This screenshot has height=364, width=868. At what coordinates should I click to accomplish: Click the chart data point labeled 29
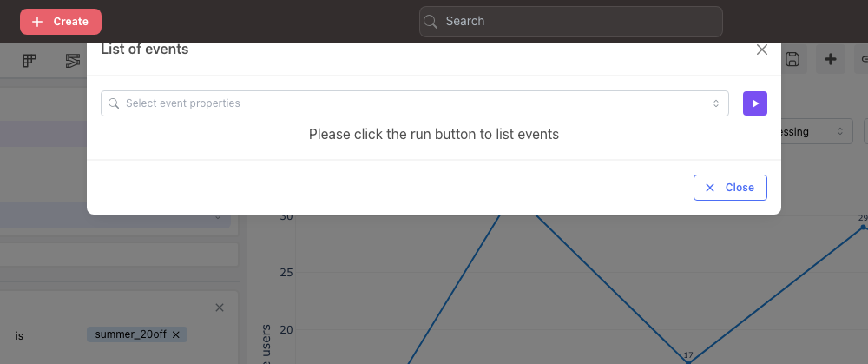[863, 227]
